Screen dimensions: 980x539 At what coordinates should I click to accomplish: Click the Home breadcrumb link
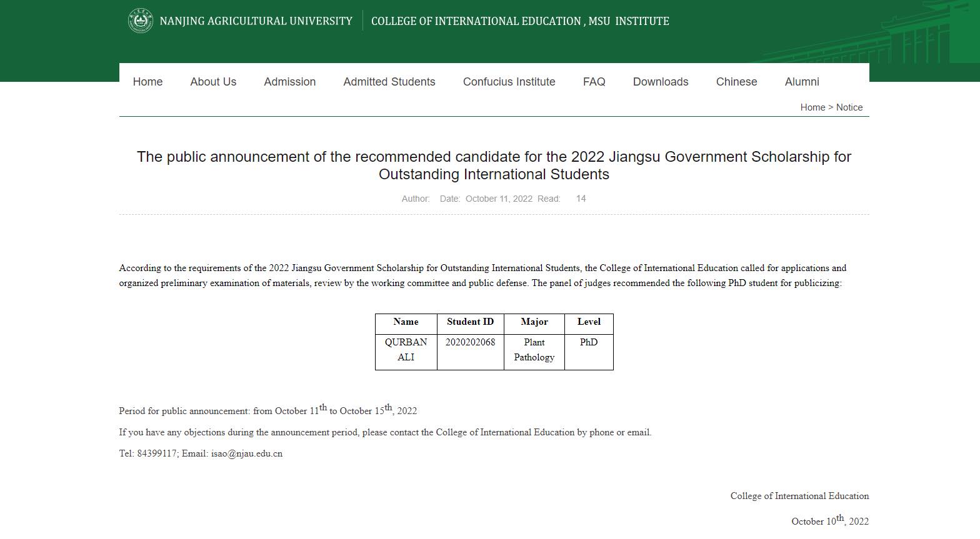pos(812,107)
